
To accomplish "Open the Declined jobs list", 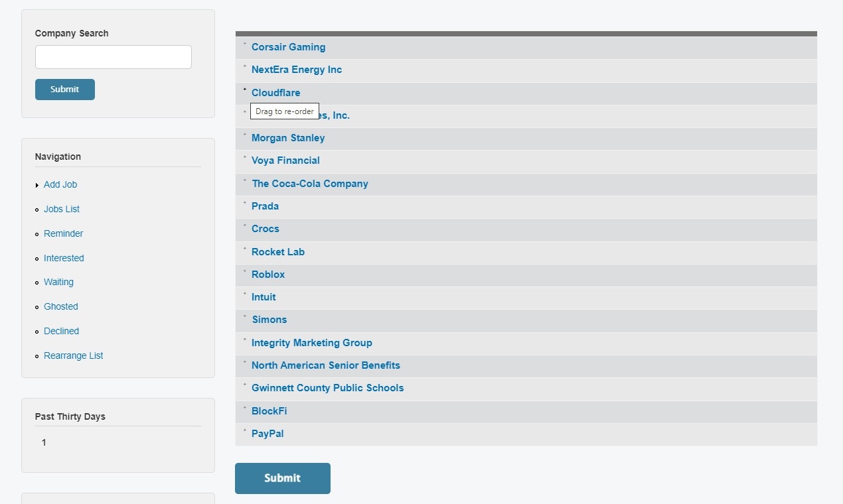I will coord(61,331).
